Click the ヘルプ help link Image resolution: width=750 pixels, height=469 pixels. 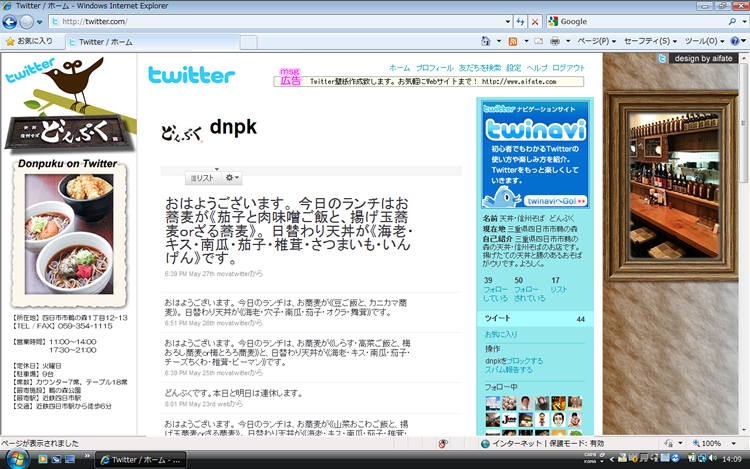click(x=537, y=68)
